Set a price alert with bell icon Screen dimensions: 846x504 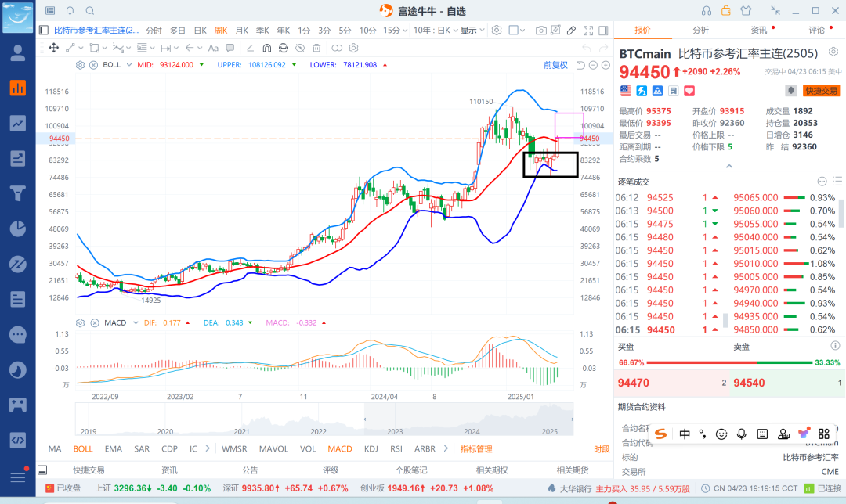(x=790, y=91)
